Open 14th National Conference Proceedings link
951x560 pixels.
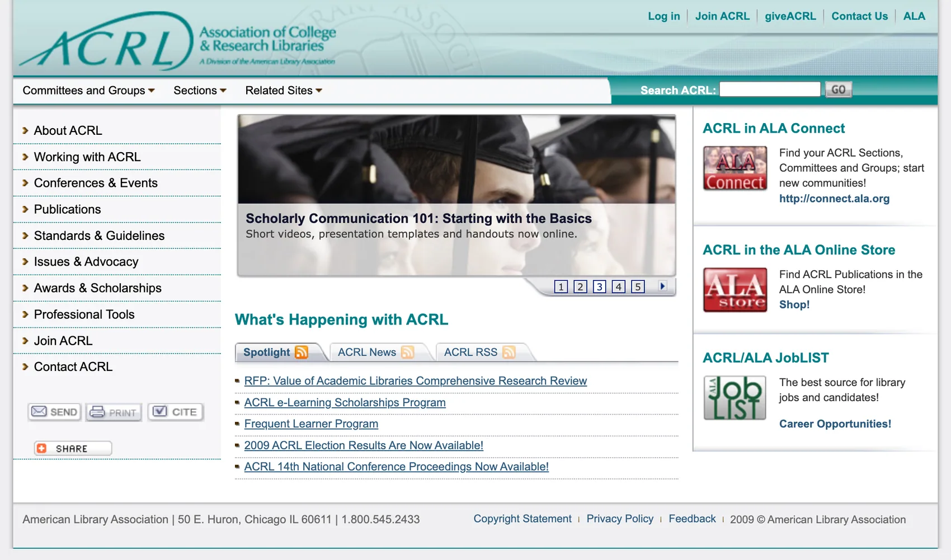[x=397, y=467]
